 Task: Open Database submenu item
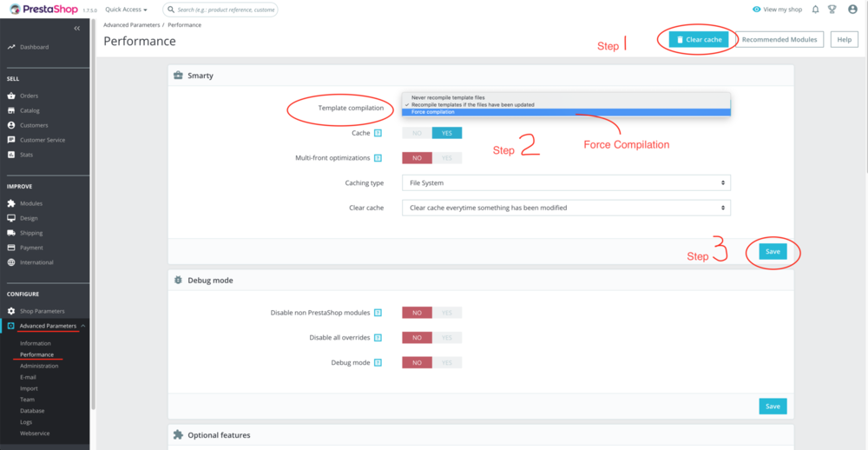(x=32, y=411)
